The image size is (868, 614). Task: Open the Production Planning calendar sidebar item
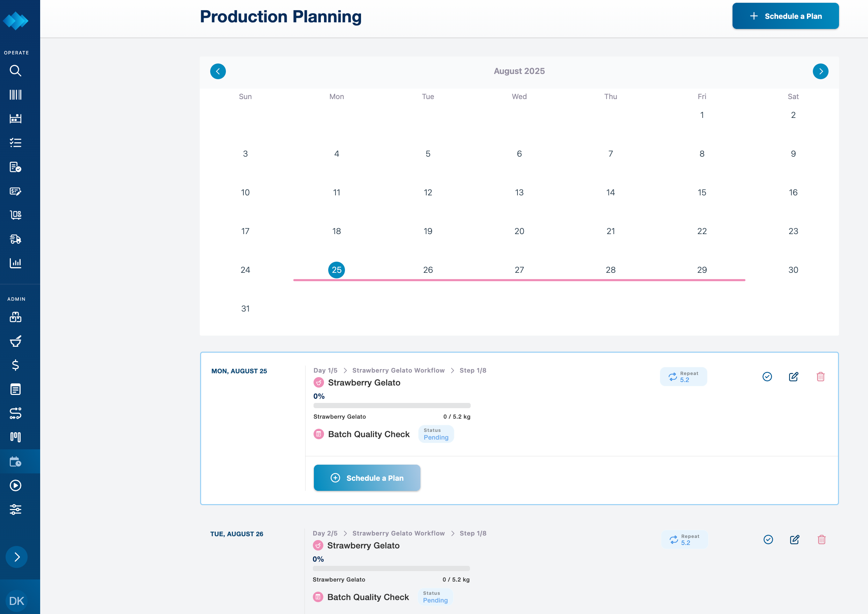click(15, 462)
